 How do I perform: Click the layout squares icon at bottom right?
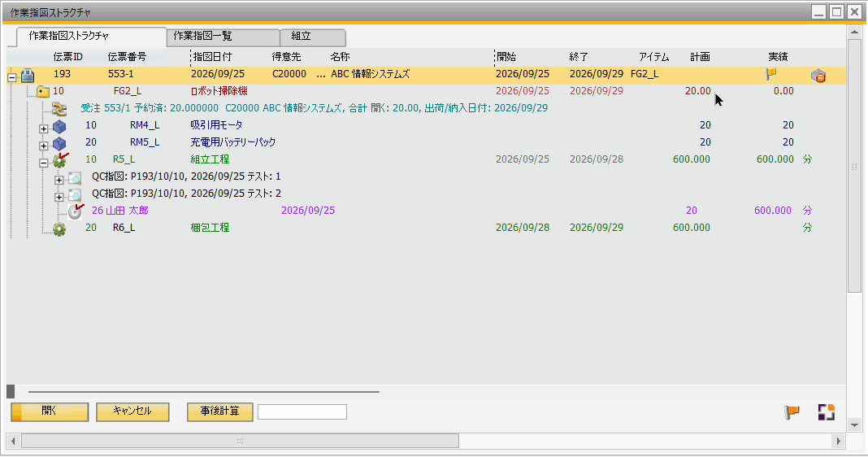(827, 412)
